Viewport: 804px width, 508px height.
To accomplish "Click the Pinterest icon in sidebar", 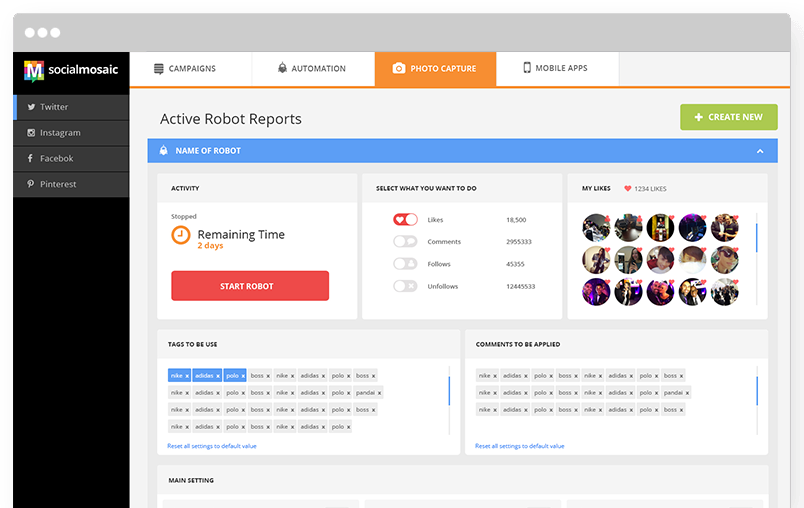I will pyautogui.click(x=31, y=185).
